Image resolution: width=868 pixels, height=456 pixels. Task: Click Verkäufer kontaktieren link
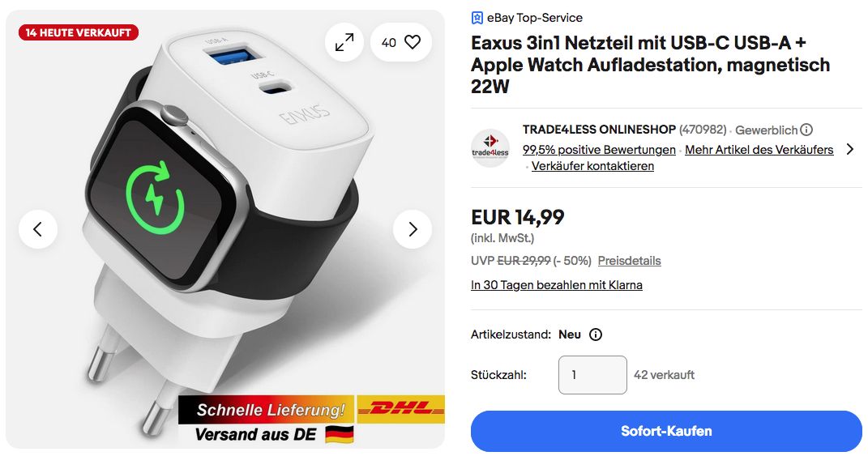pos(592,166)
